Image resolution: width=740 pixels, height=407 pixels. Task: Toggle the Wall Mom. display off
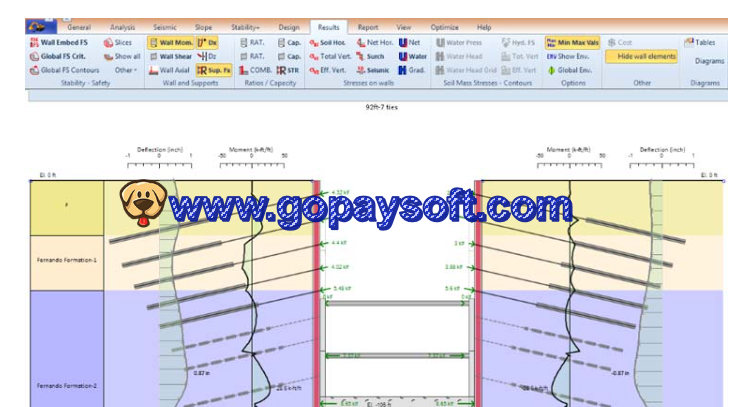pos(169,43)
